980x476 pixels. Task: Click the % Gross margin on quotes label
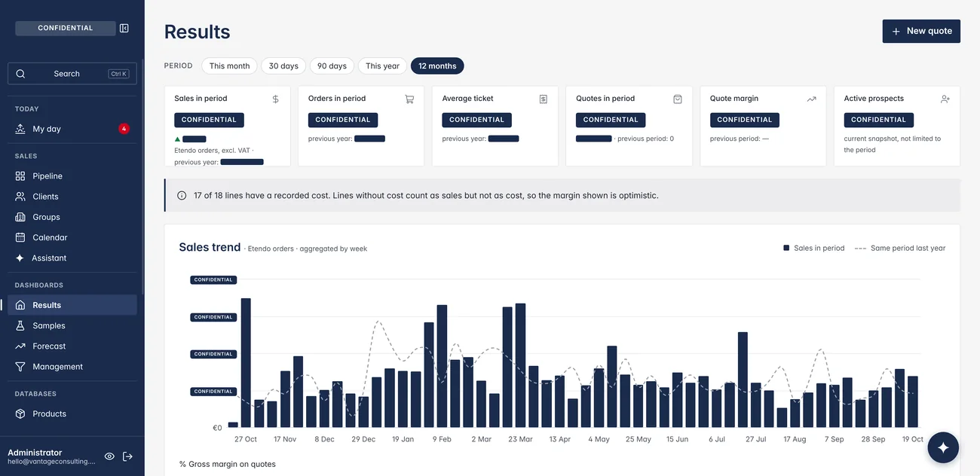click(228, 464)
